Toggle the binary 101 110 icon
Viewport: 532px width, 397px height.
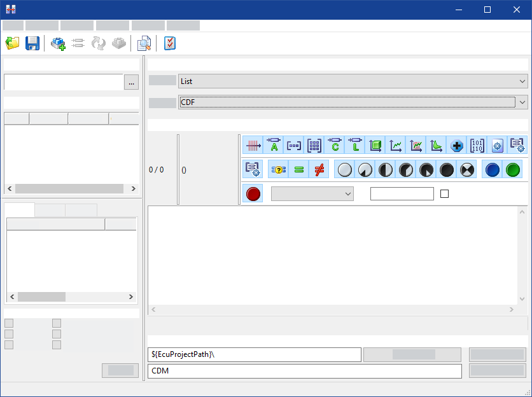point(477,145)
